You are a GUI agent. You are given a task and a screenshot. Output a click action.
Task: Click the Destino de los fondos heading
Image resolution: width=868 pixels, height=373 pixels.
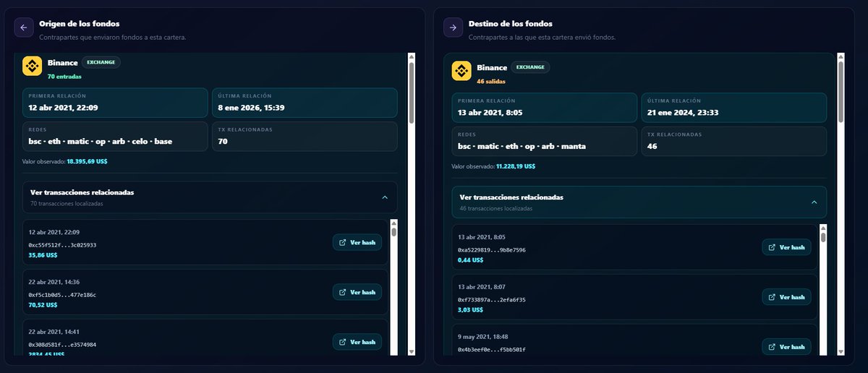tap(511, 24)
